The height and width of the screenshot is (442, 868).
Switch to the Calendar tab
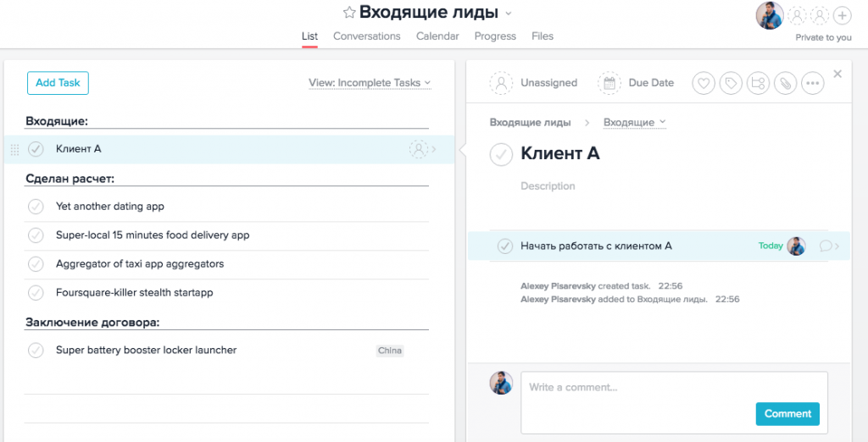tap(437, 36)
